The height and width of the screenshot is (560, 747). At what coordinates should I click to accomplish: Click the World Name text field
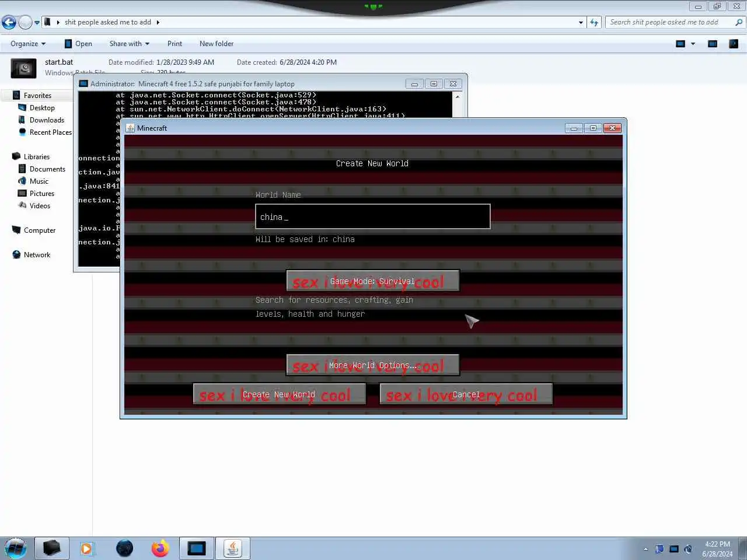(373, 216)
